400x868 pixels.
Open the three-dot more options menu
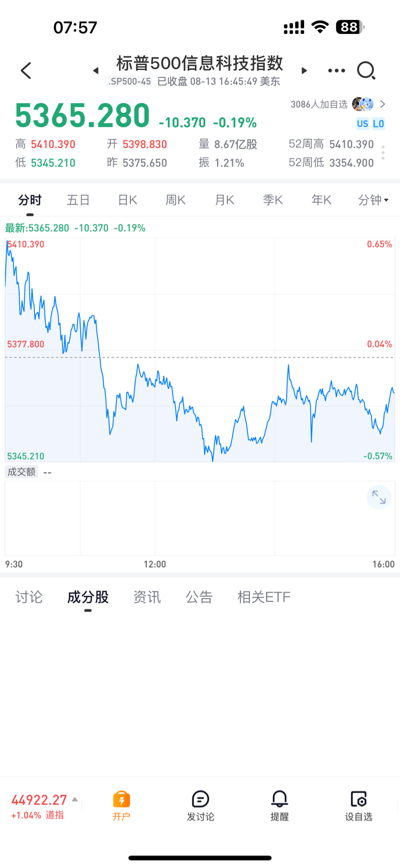[x=336, y=70]
